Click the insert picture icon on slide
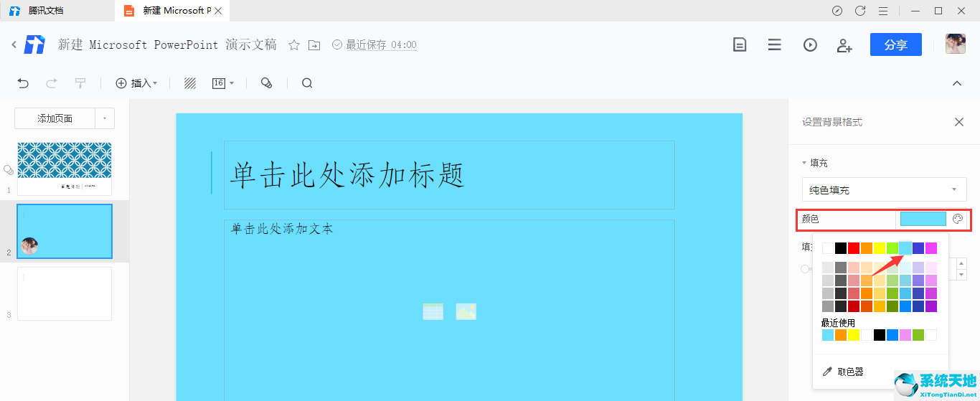 click(x=466, y=311)
